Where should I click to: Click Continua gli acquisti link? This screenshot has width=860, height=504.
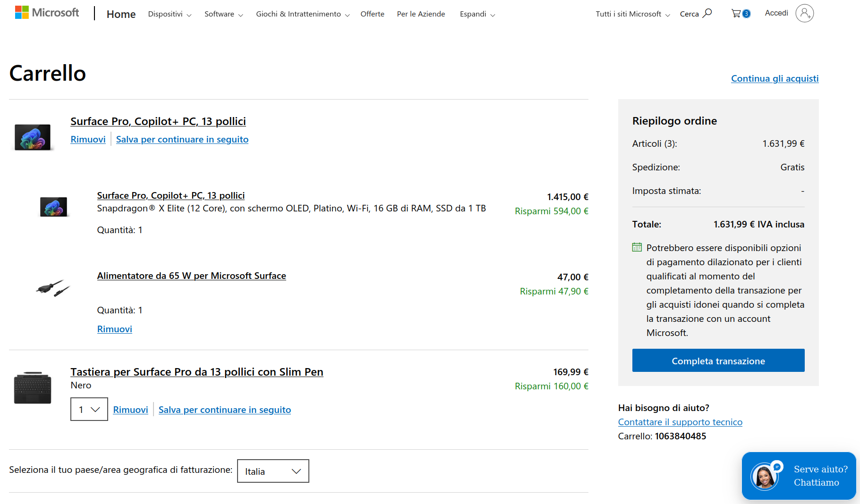(775, 78)
